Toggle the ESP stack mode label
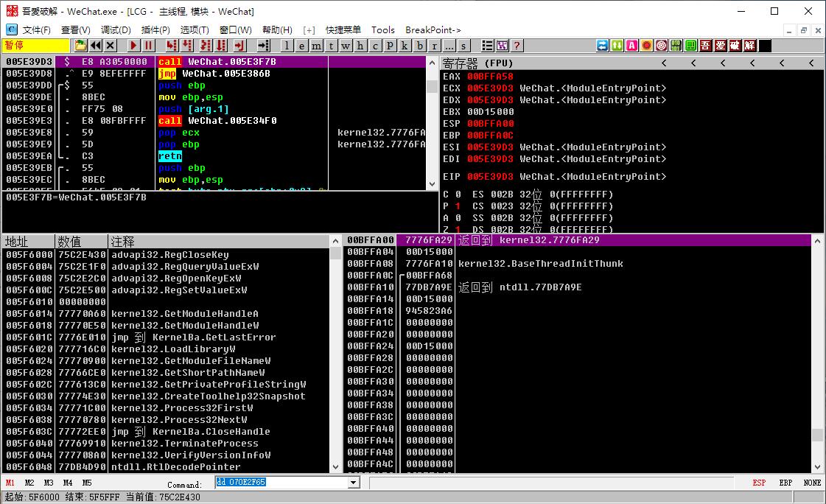The image size is (826, 504). tap(759, 483)
